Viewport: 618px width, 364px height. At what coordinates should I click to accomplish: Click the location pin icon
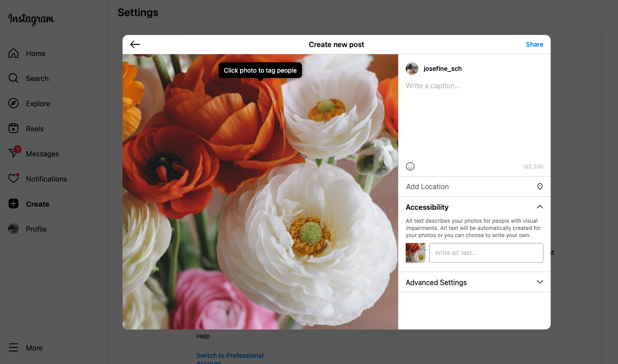(x=540, y=186)
